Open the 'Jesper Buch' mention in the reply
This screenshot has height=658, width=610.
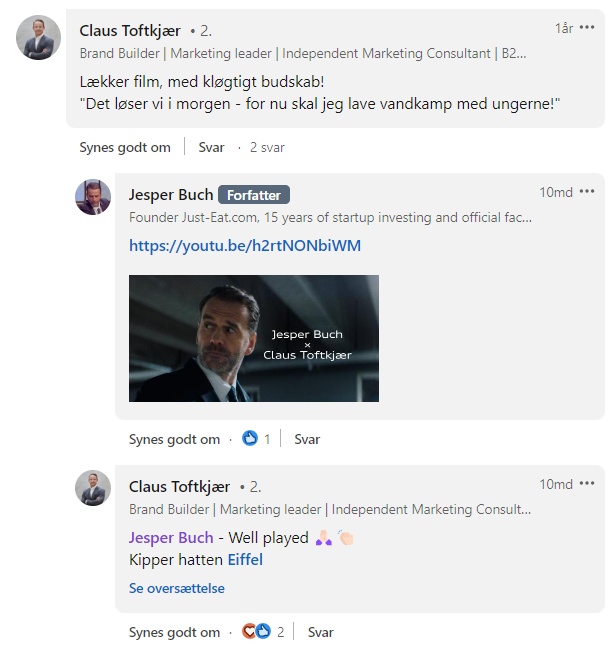click(171, 538)
